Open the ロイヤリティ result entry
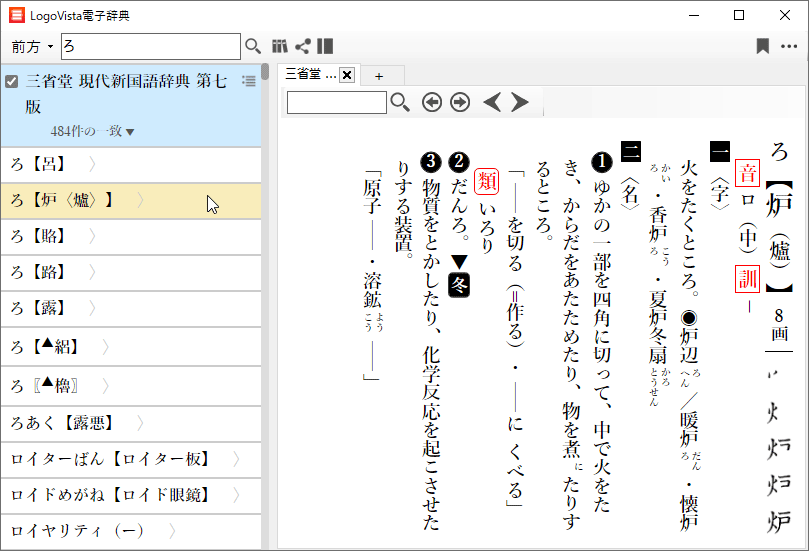This screenshot has width=809, height=551. [77, 530]
